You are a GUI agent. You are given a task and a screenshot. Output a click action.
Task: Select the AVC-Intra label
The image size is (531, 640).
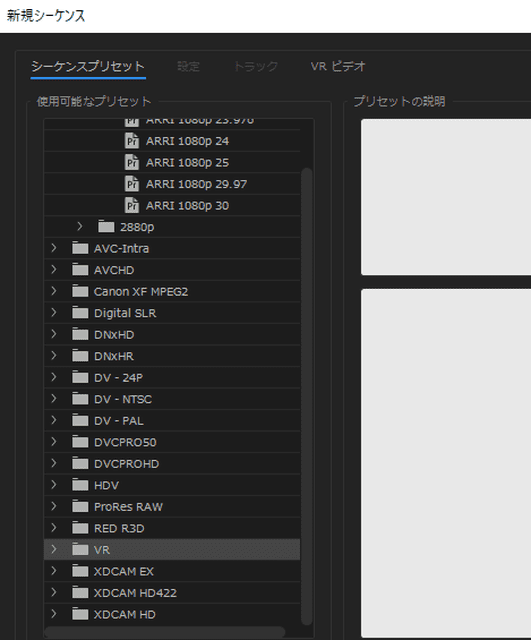121,249
